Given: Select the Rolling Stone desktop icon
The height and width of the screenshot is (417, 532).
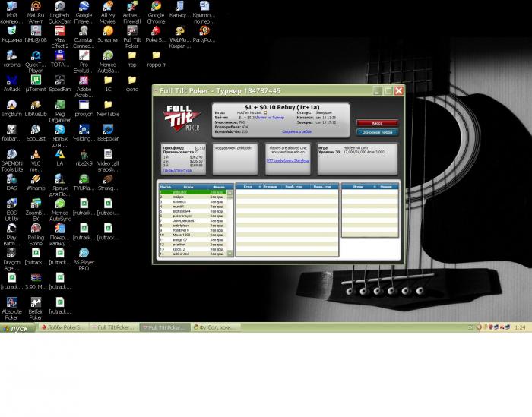Looking at the screenshot, I should click(36, 235).
